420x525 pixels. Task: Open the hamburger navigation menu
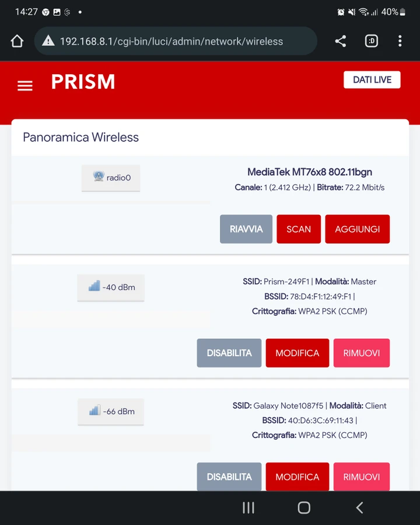(x=25, y=86)
